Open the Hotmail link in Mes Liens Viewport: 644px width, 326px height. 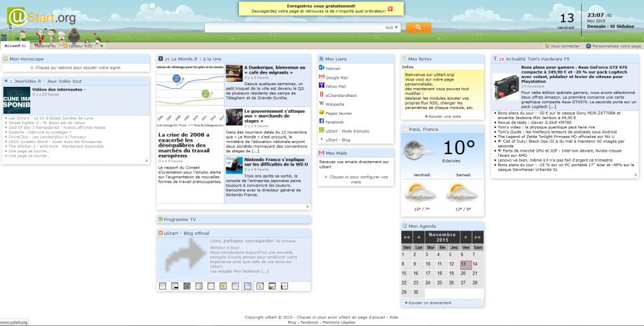[333, 68]
